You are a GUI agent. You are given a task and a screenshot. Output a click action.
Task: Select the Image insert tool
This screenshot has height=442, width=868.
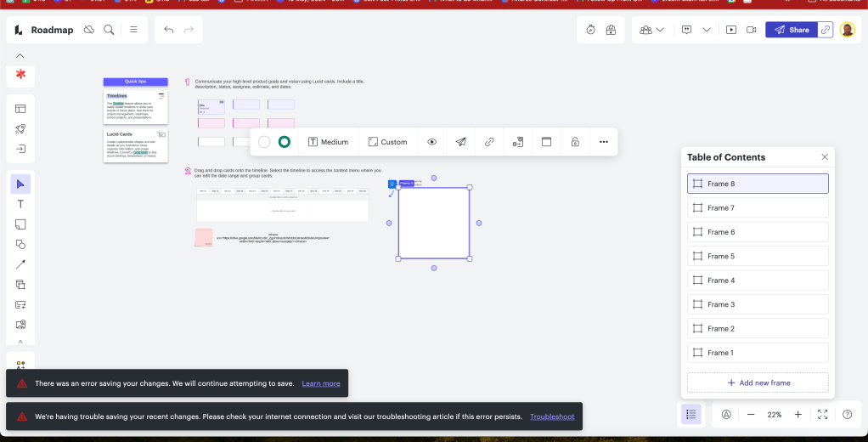click(20, 325)
